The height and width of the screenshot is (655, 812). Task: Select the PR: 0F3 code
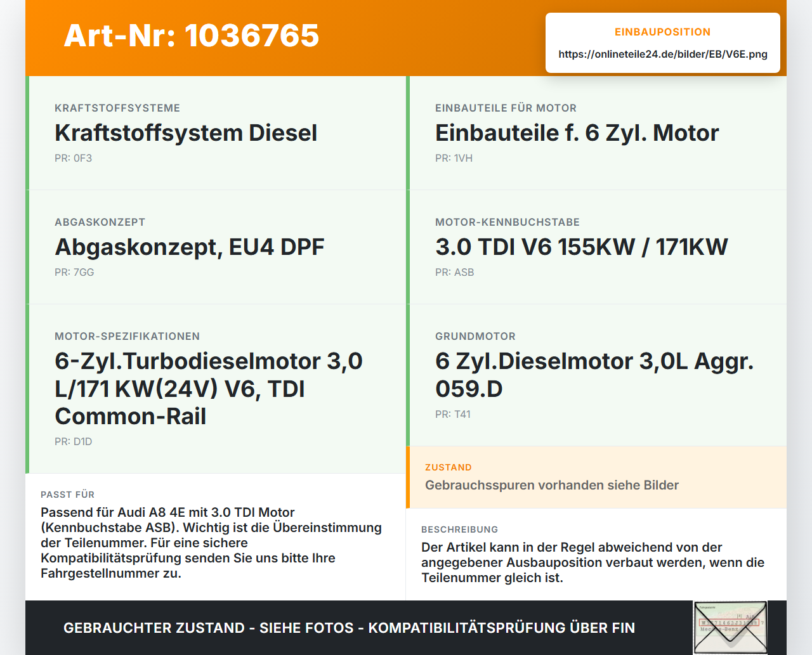[74, 159]
